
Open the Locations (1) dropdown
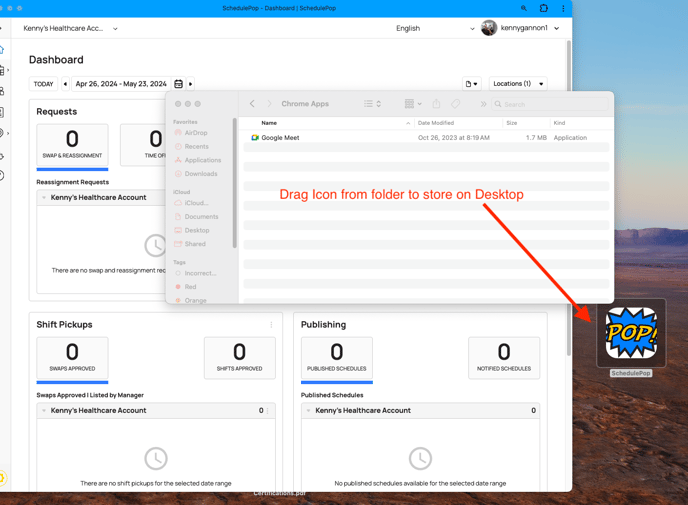tap(518, 84)
